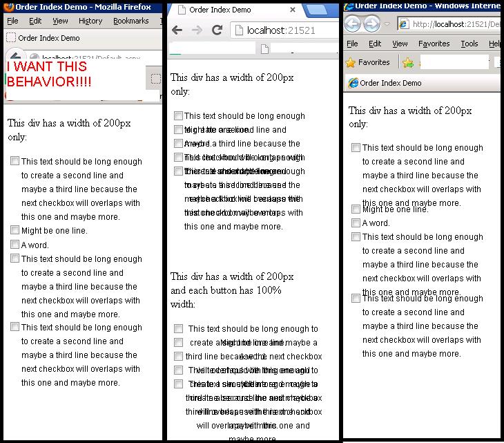Go back in the Chrome window

click(177, 30)
